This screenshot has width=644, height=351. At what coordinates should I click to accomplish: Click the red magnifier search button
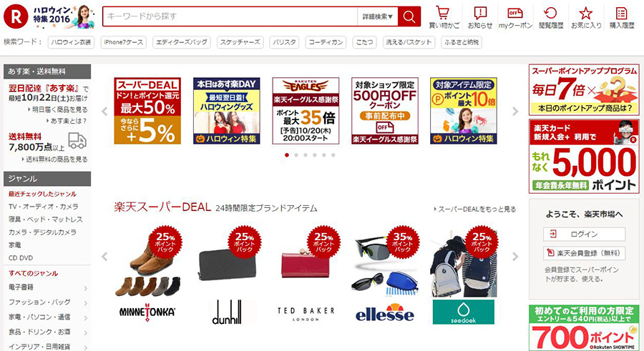tap(409, 16)
